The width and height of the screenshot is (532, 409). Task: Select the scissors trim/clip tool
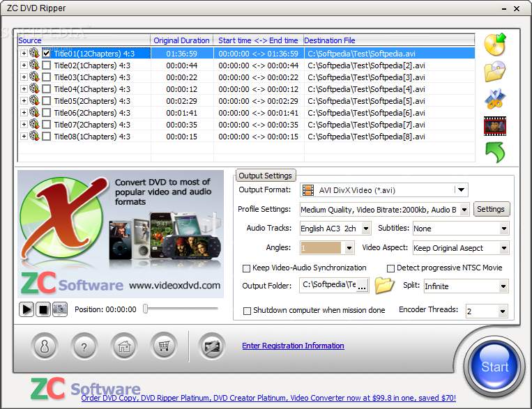point(495,99)
